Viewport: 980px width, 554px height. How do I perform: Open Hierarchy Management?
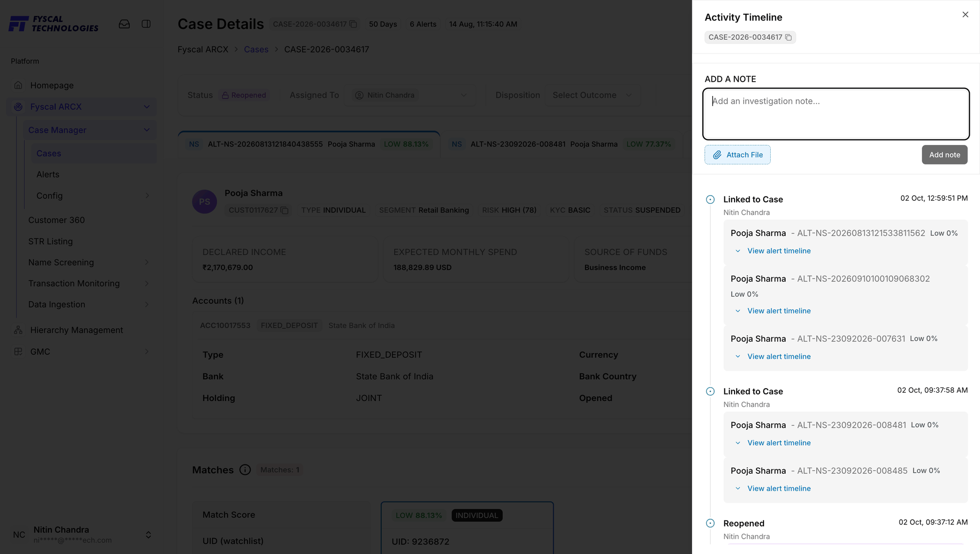[x=82, y=330]
